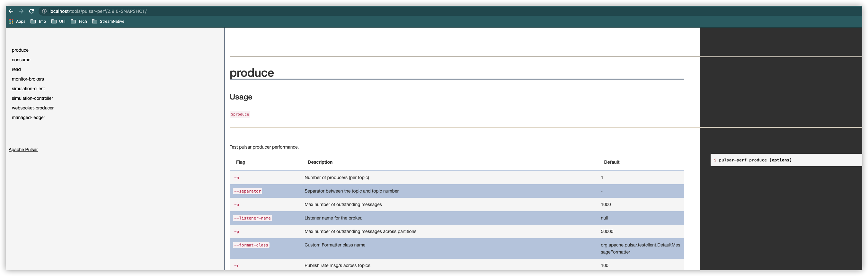Click the -n flag cell
Viewport: 868px width, 276px height.
coord(236,178)
